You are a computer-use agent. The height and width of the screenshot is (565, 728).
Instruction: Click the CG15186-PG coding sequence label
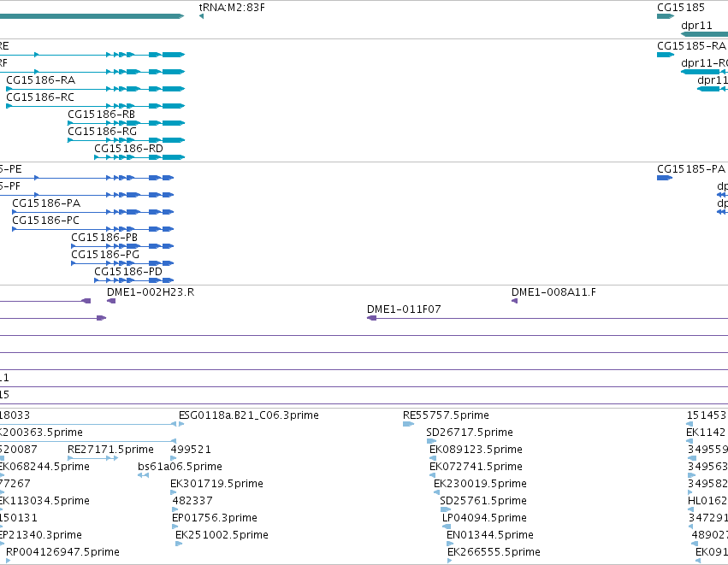tap(105, 255)
